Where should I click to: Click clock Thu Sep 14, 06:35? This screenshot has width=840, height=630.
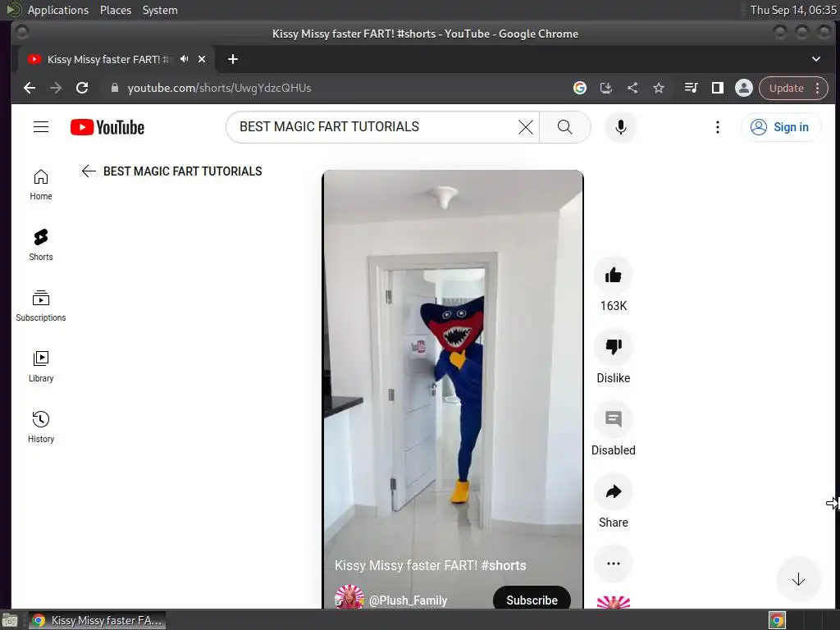coord(793,10)
